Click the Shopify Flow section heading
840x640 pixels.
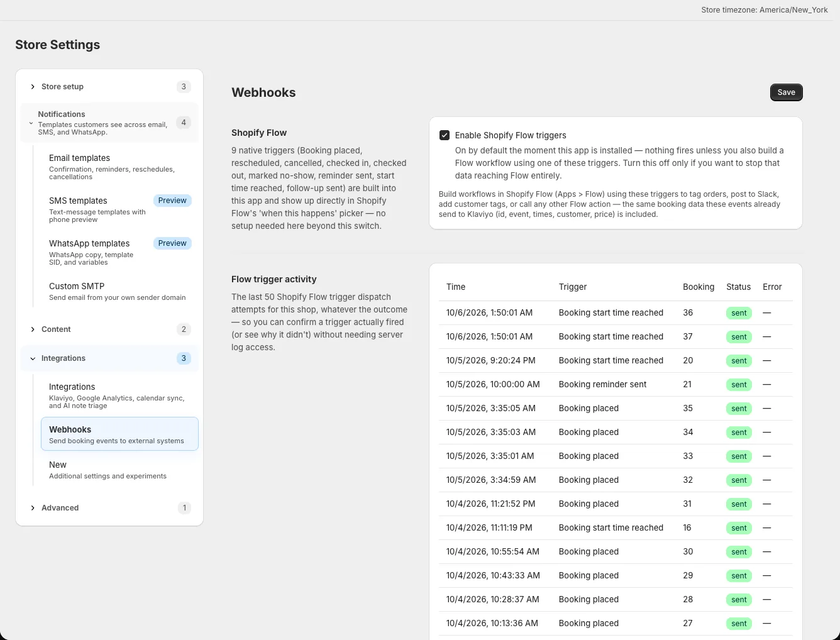(x=259, y=133)
